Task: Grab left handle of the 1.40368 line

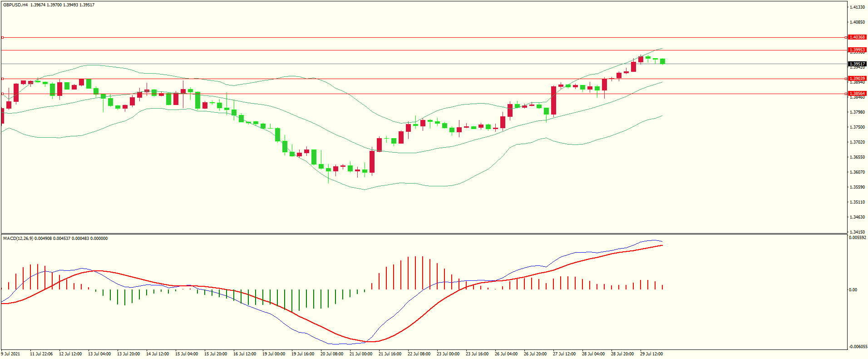Action: point(2,37)
